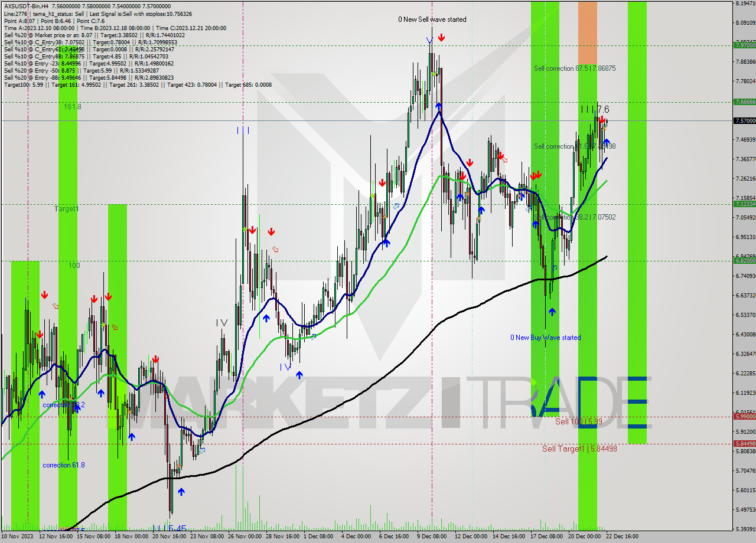Image resolution: width=756 pixels, height=543 pixels.
Task: Click the red 5.99000 price level tag
Action: [x=744, y=416]
